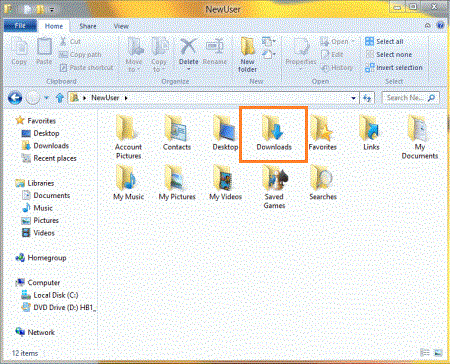The width and height of the screenshot is (450, 364).
Task: Switch to large icons view in status bar
Action: point(438,352)
